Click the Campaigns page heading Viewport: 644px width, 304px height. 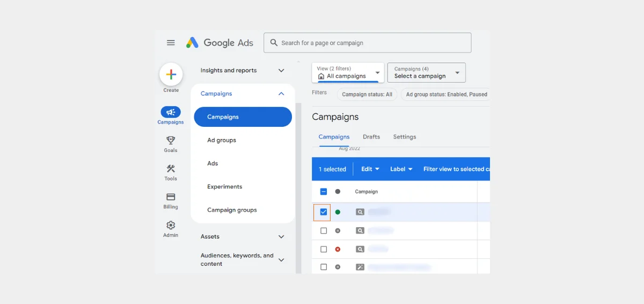(x=335, y=117)
